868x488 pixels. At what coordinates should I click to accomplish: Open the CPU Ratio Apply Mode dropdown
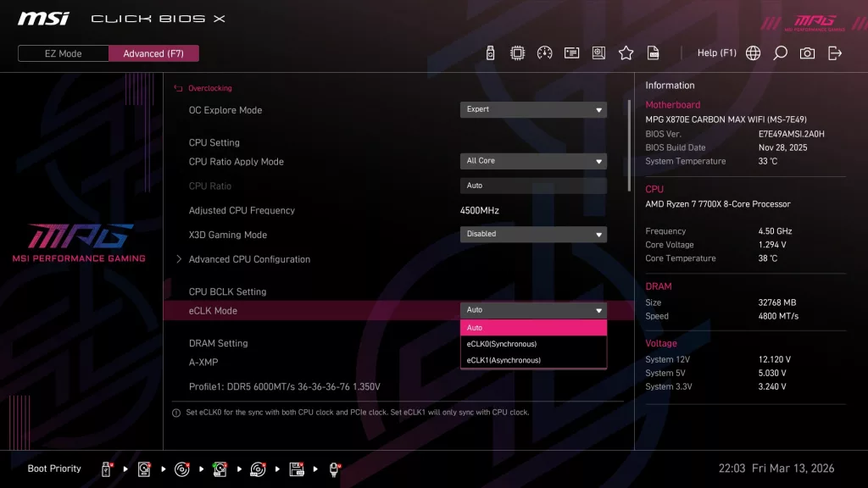pos(533,161)
